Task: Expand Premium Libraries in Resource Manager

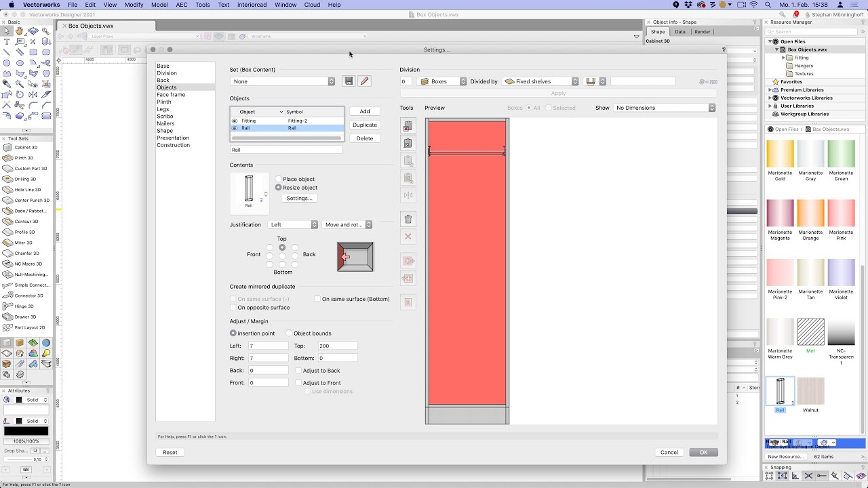Action: 771,89
